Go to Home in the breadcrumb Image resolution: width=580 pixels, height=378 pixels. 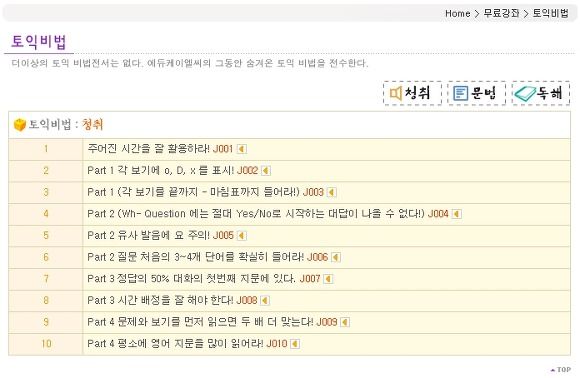point(458,14)
